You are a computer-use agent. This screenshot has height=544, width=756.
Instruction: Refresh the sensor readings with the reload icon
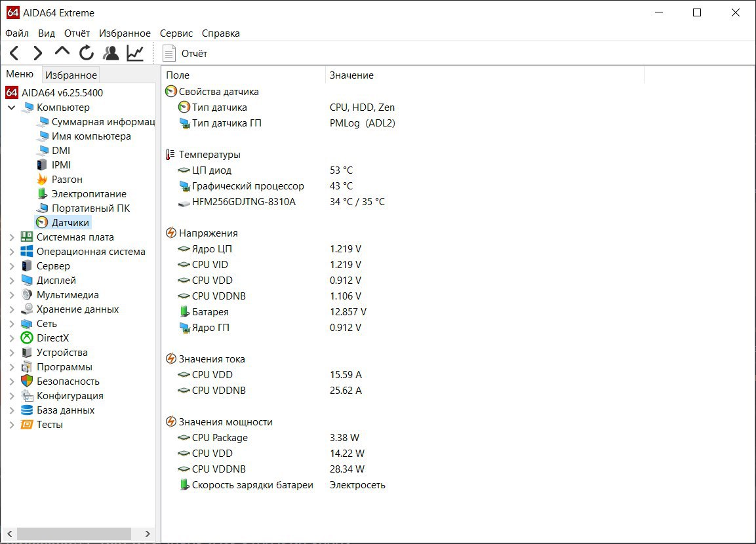click(87, 53)
